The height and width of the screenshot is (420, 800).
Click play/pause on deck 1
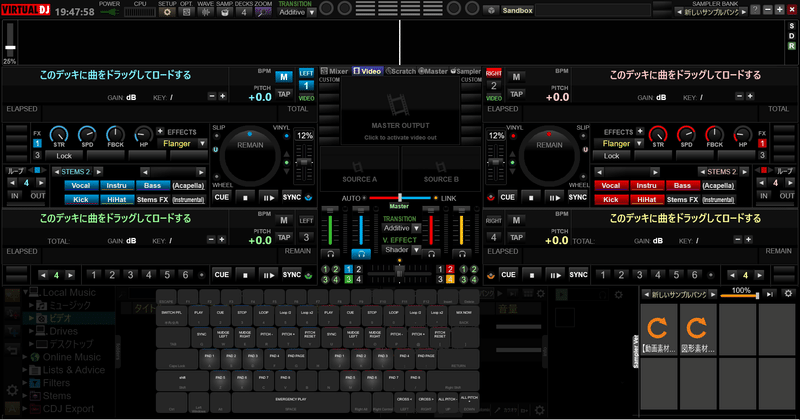[268, 197]
